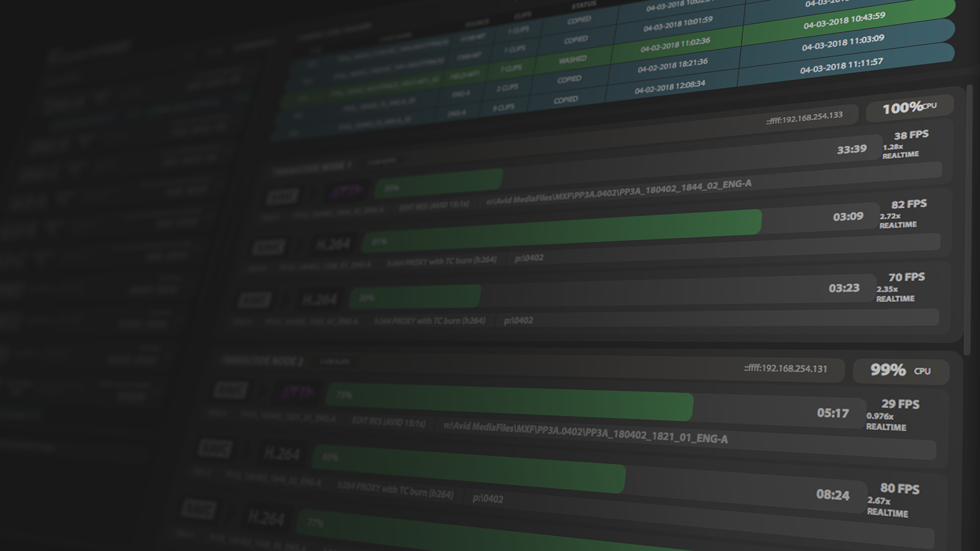Click the 1.28x REALTIME label

(x=900, y=151)
